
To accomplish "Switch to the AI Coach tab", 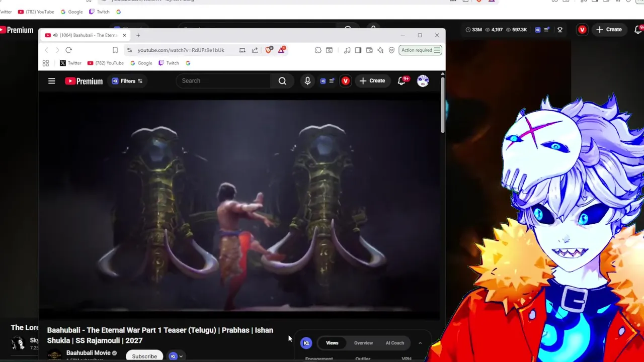I will click(395, 343).
